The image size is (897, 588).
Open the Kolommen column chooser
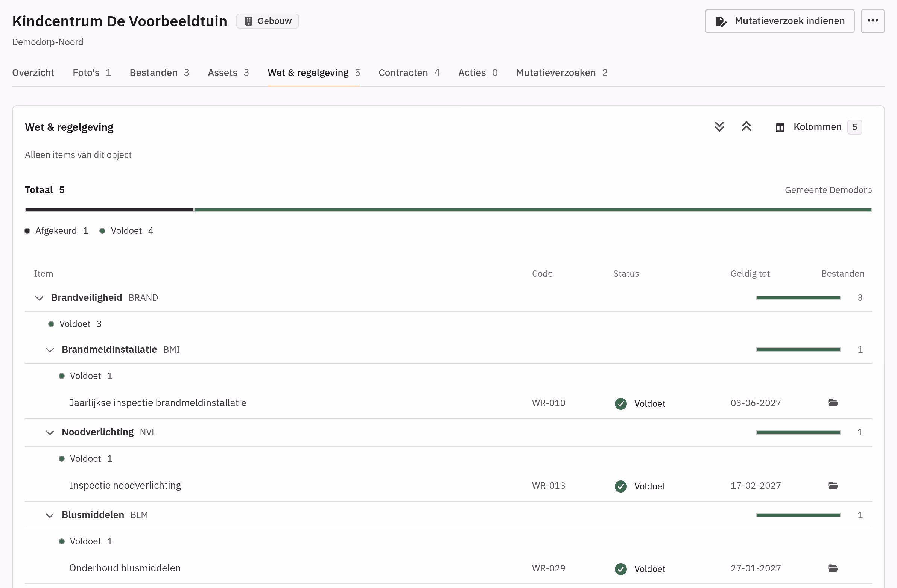click(x=818, y=127)
